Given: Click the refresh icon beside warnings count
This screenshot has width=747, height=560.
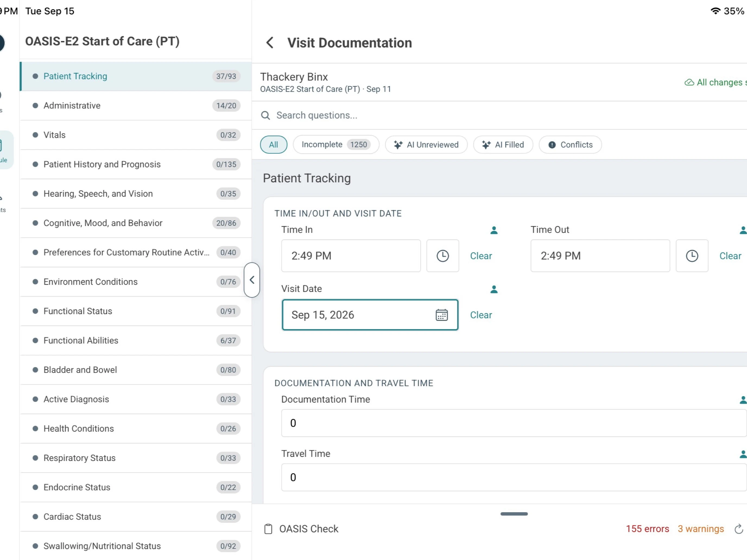Looking at the screenshot, I should [x=739, y=529].
